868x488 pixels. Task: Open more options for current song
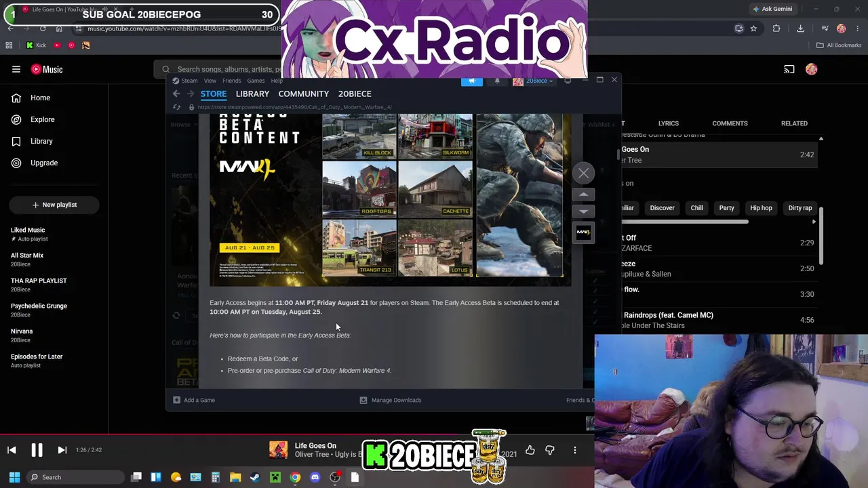point(575,450)
